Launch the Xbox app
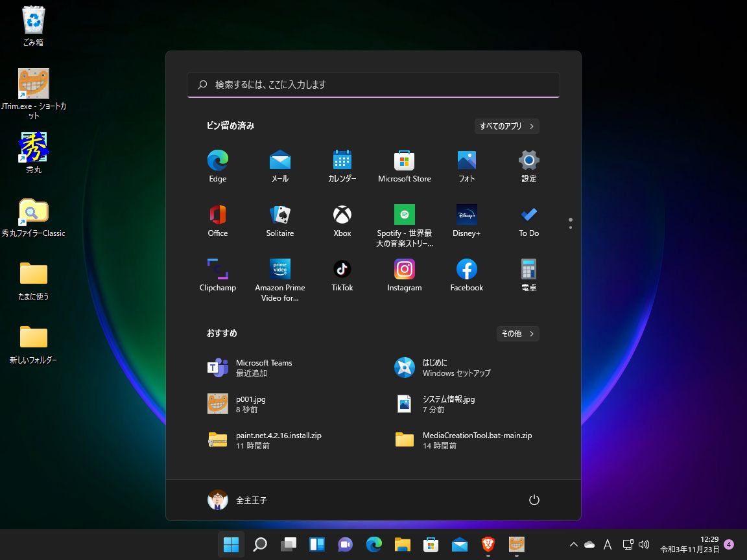This screenshot has width=747, height=560. [x=342, y=220]
